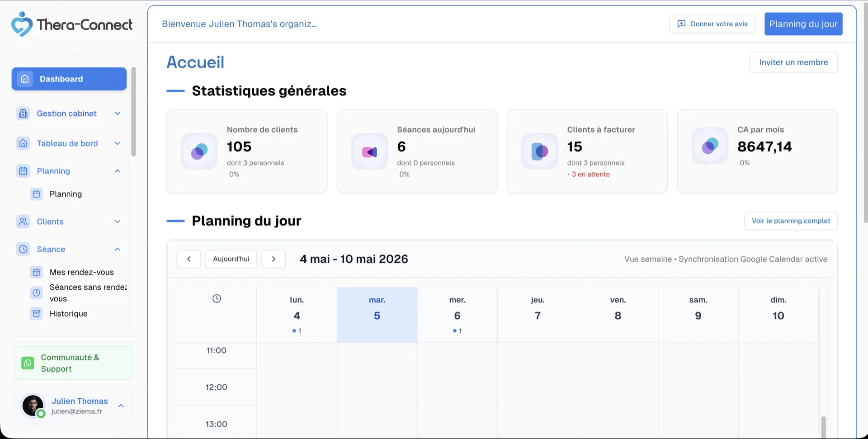Select Monday 4 column header

(297, 315)
